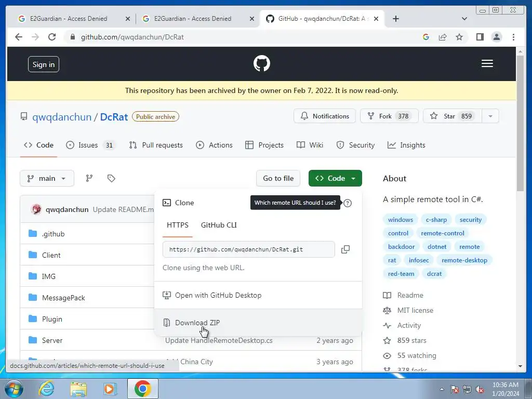Go to the Actions tab
The image size is (532, 399).
(215, 145)
